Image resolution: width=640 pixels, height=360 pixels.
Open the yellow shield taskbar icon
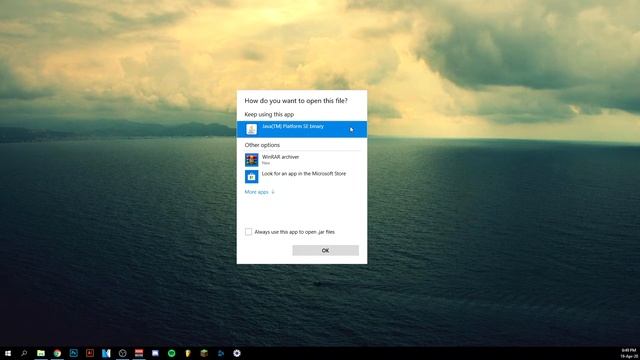tap(188, 353)
